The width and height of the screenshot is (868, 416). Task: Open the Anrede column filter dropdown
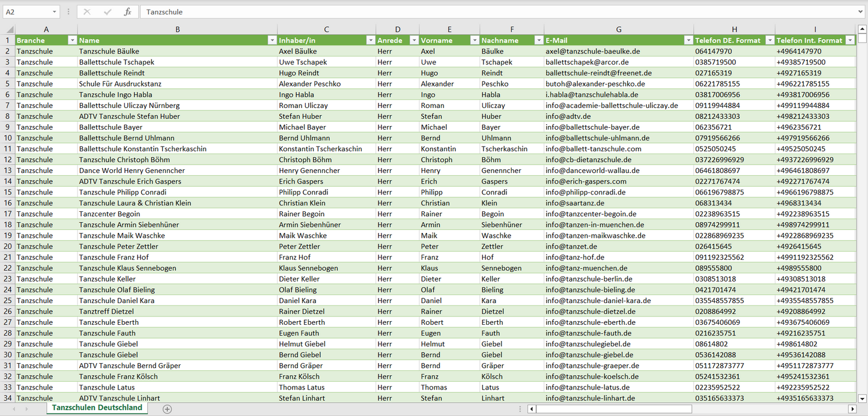(x=414, y=40)
